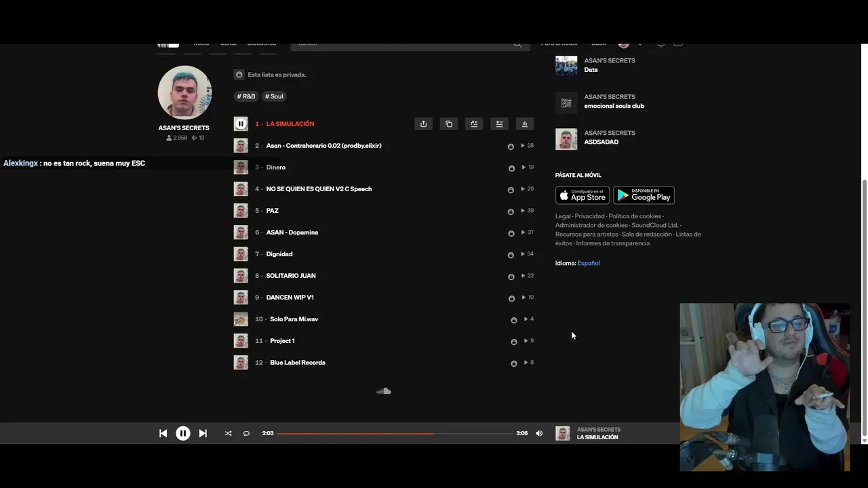Viewport: 868px width, 488px height.
Task: Play the Project 1 track
Action: [282, 341]
